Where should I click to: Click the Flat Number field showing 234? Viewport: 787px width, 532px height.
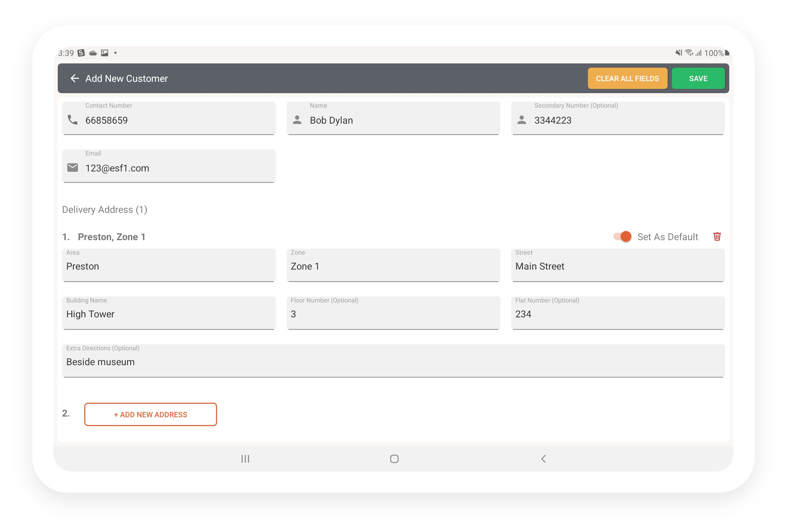[x=618, y=314]
